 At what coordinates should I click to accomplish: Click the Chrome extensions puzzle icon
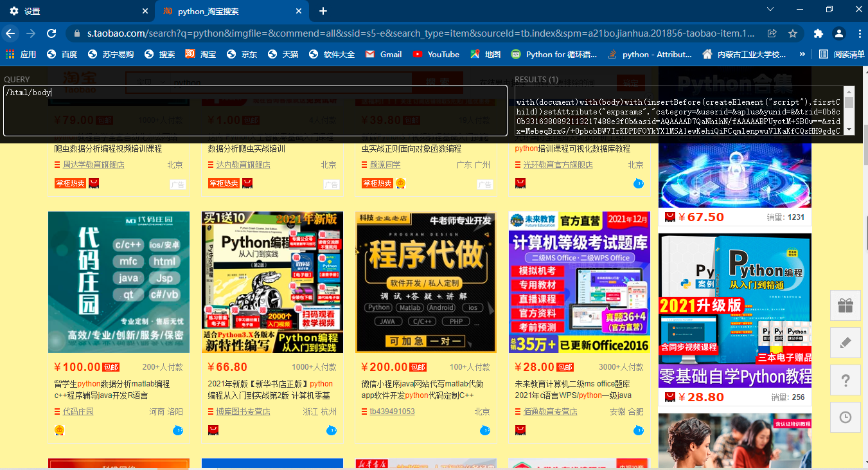tap(819, 32)
